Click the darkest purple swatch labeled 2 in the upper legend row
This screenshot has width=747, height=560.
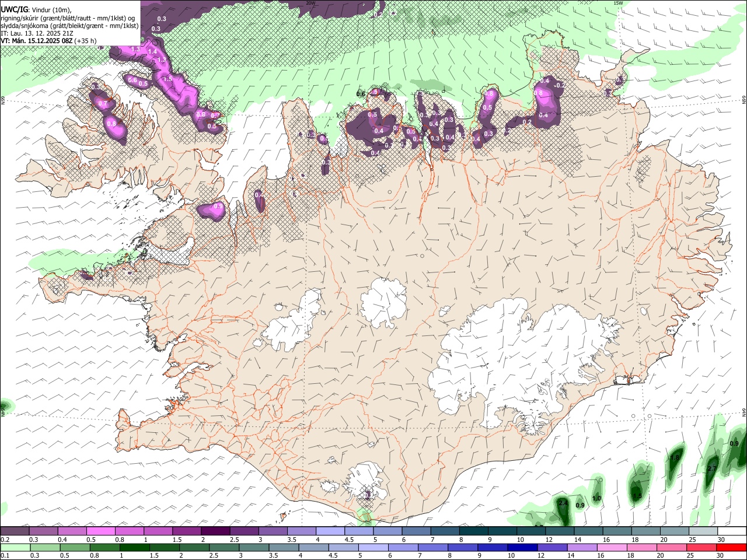tap(215, 531)
